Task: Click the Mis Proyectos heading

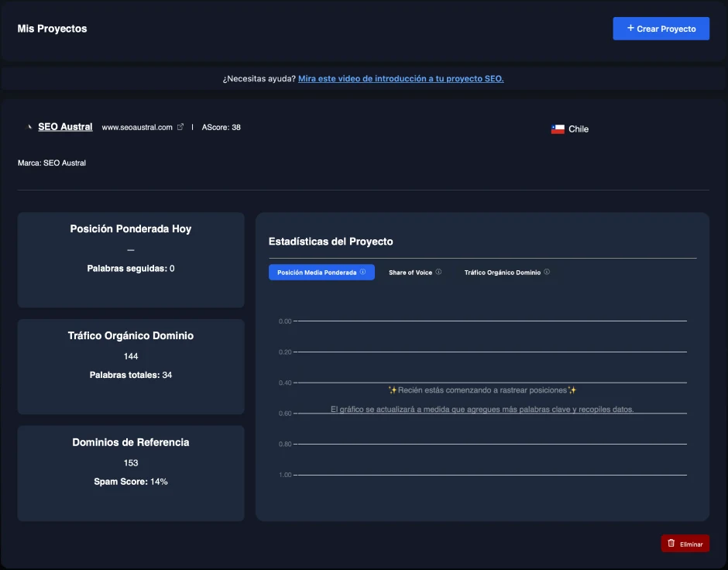Action: [52, 29]
